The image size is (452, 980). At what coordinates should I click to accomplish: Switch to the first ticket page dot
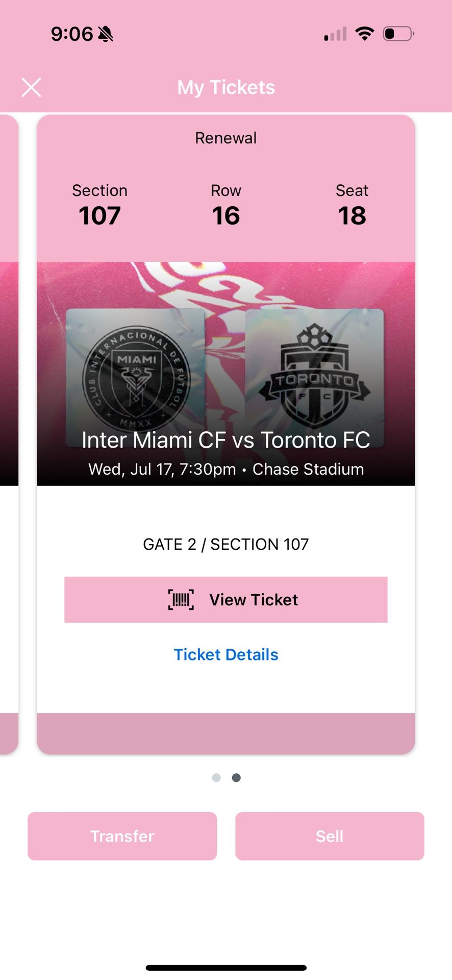click(x=216, y=777)
